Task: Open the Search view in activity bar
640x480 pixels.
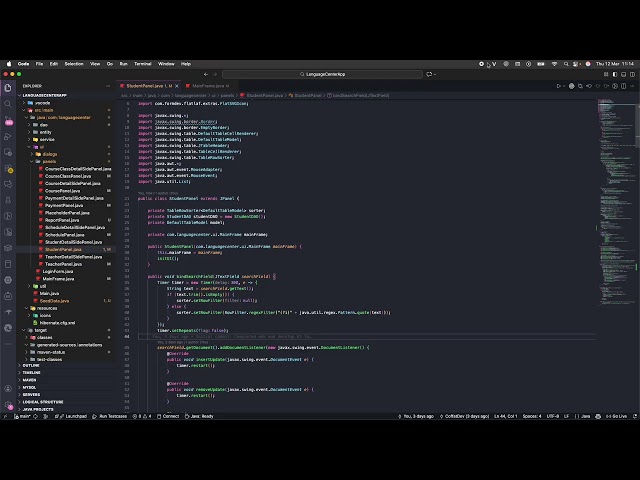Action: 8,104
